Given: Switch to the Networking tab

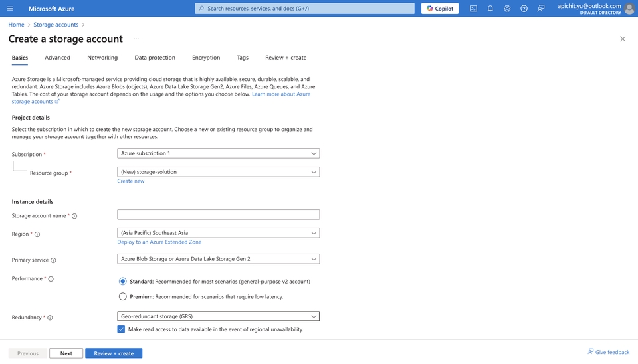Looking at the screenshot, I should [102, 58].
